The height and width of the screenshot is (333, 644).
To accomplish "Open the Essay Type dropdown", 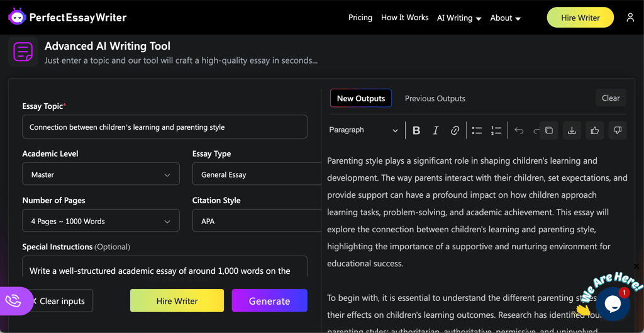I will point(257,174).
